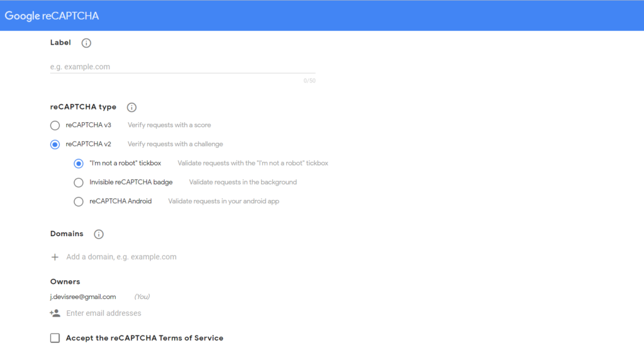Click the Invisible reCAPTCHA badge label

[x=131, y=182]
